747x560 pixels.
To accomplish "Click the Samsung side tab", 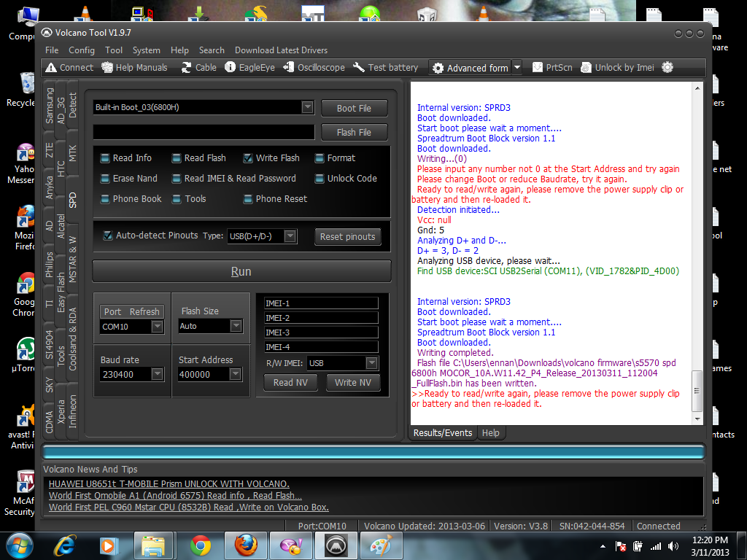I will pos(49,106).
